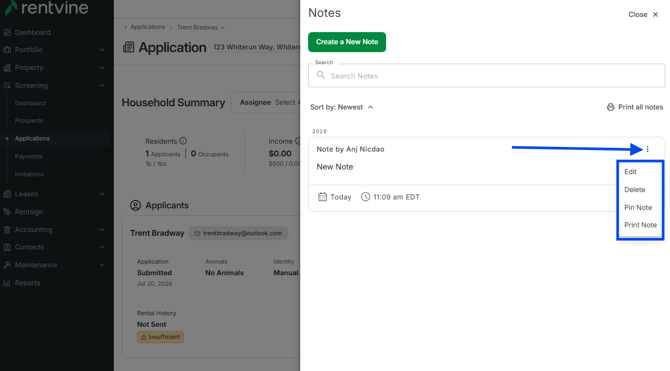The height and width of the screenshot is (371, 670).
Task: Click the $0.00 income value
Action: [x=280, y=153]
